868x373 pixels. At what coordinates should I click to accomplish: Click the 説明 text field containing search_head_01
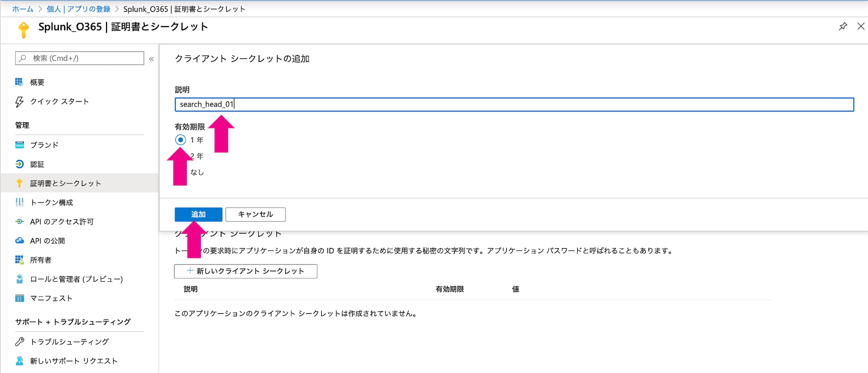[x=514, y=104]
